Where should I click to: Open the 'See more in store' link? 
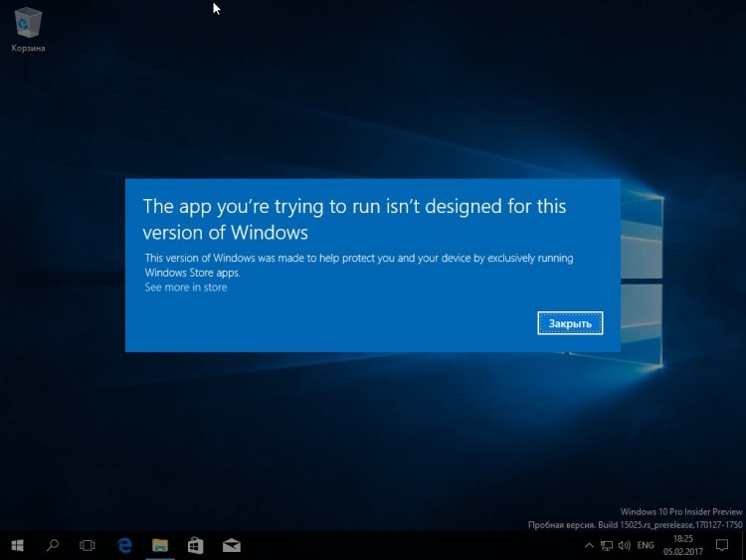186,287
